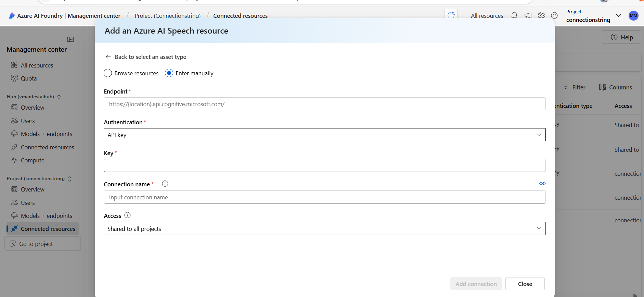Click the Hub Users icon
Image resolution: width=644 pixels, height=297 pixels.
click(x=14, y=121)
